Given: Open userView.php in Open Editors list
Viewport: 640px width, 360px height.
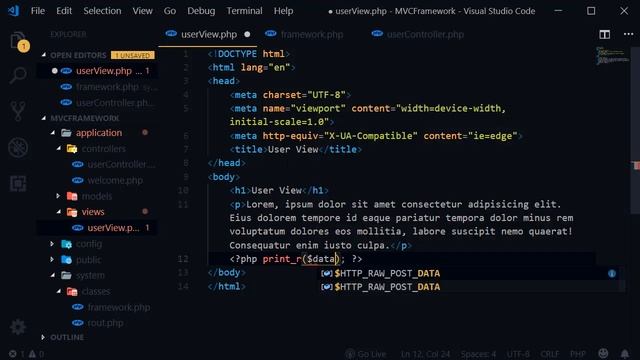Looking at the screenshot, I should (98, 71).
